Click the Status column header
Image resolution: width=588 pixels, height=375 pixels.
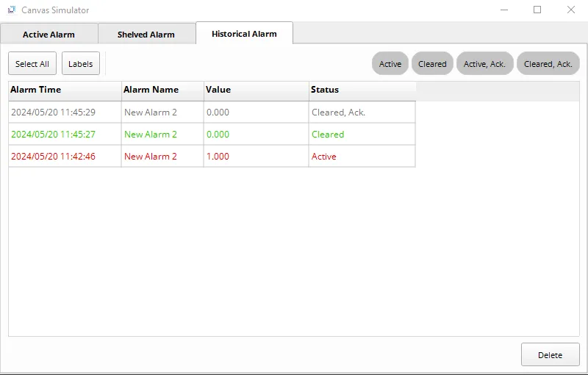tap(362, 90)
